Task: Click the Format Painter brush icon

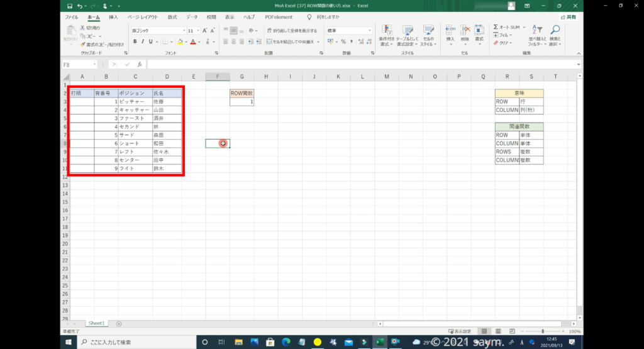Action: tap(82, 45)
